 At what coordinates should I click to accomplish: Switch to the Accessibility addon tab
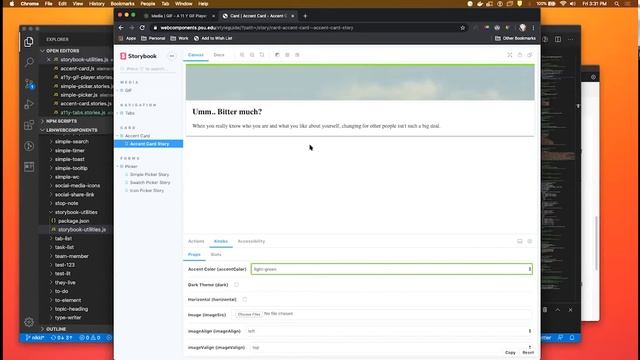coord(251,241)
